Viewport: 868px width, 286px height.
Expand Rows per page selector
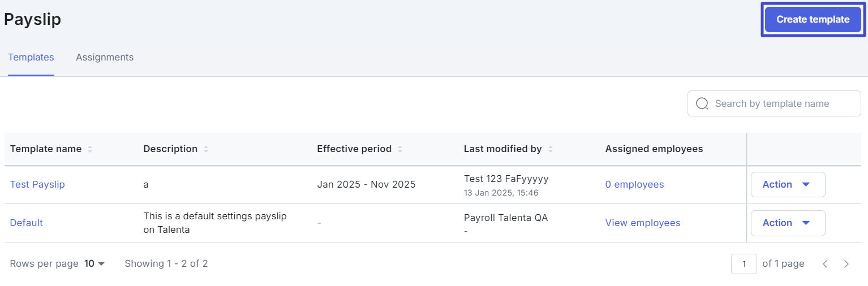click(95, 263)
